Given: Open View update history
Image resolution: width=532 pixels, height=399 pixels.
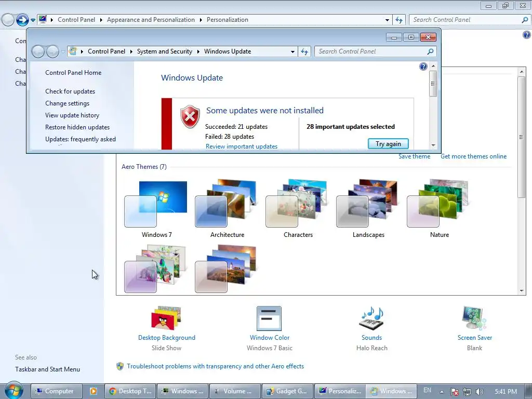Looking at the screenshot, I should [x=72, y=115].
